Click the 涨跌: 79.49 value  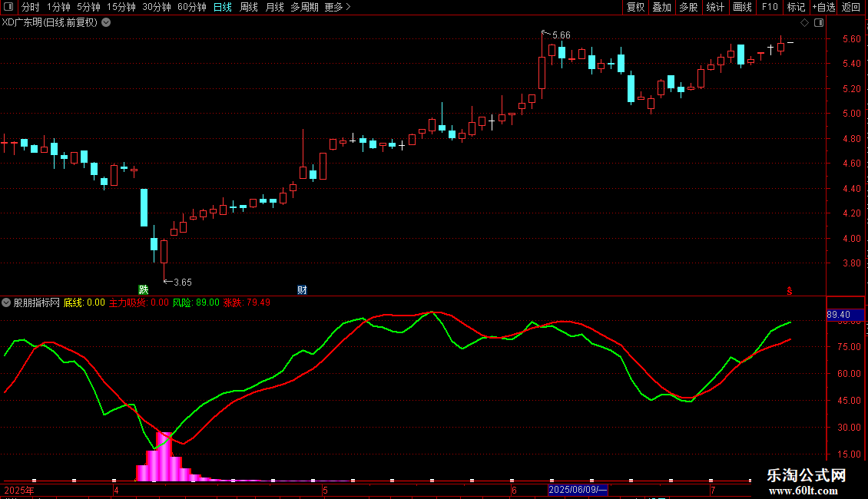point(247,302)
